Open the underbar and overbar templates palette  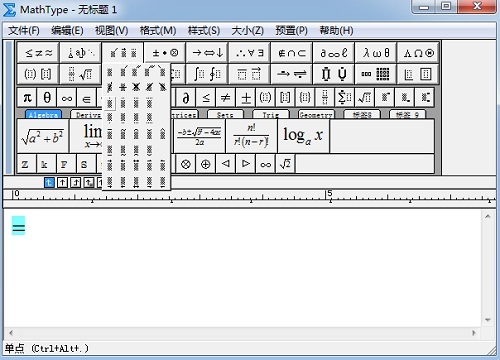click(x=250, y=74)
